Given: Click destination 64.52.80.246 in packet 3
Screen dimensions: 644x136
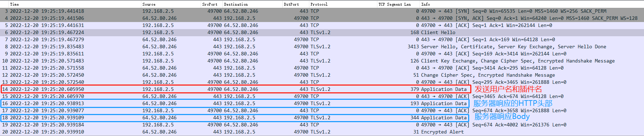Looking at the screenshot, I should [x=241, y=11].
